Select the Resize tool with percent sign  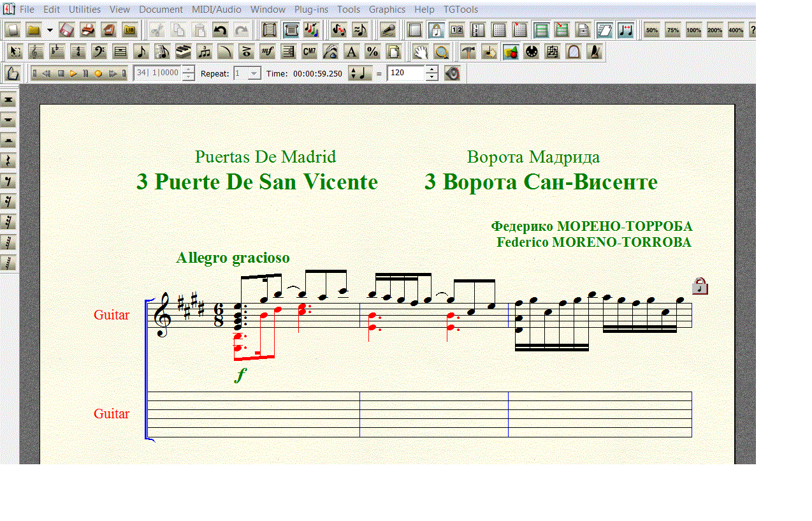click(x=372, y=51)
